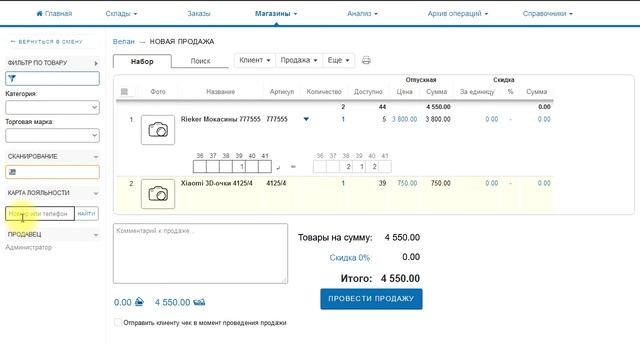Open photo placeholder for Rieker Мокасины
The image size is (640, 360).
[158, 130]
